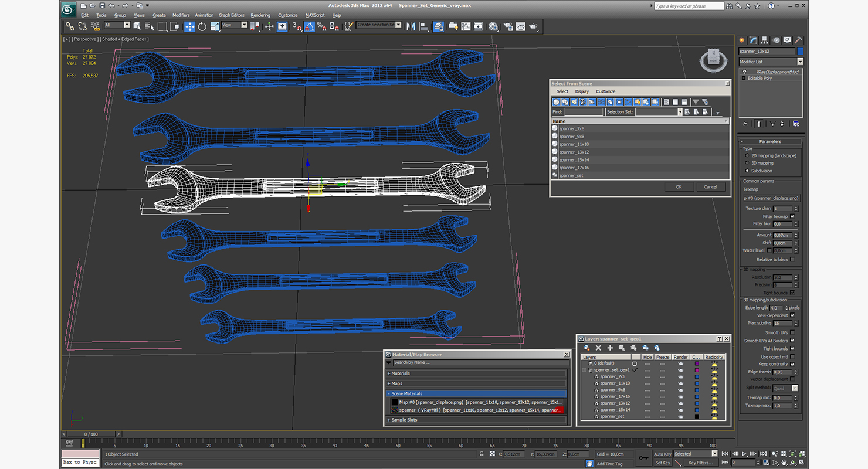868x469 pixels.
Task: Activate the Select and Move tool
Action: (189, 26)
